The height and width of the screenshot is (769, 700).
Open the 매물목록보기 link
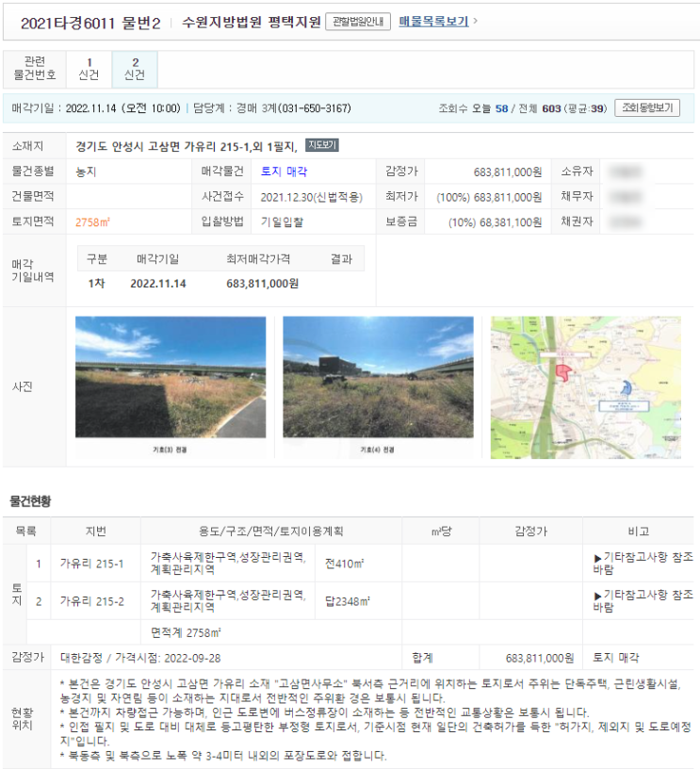(433, 21)
